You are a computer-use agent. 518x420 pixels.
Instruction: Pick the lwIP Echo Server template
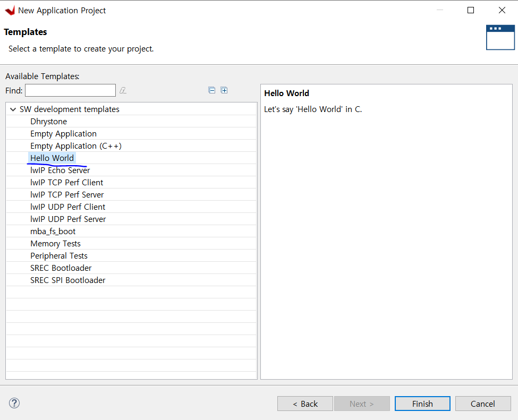pos(60,170)
